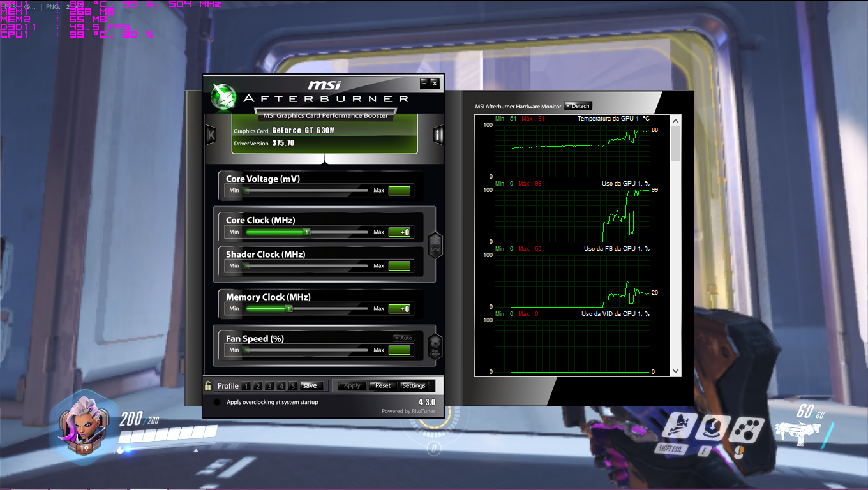Viewport: 868px width, 490px height.
Task: Toggle Apply overclocking at system startup
Action: coord(217,402)
